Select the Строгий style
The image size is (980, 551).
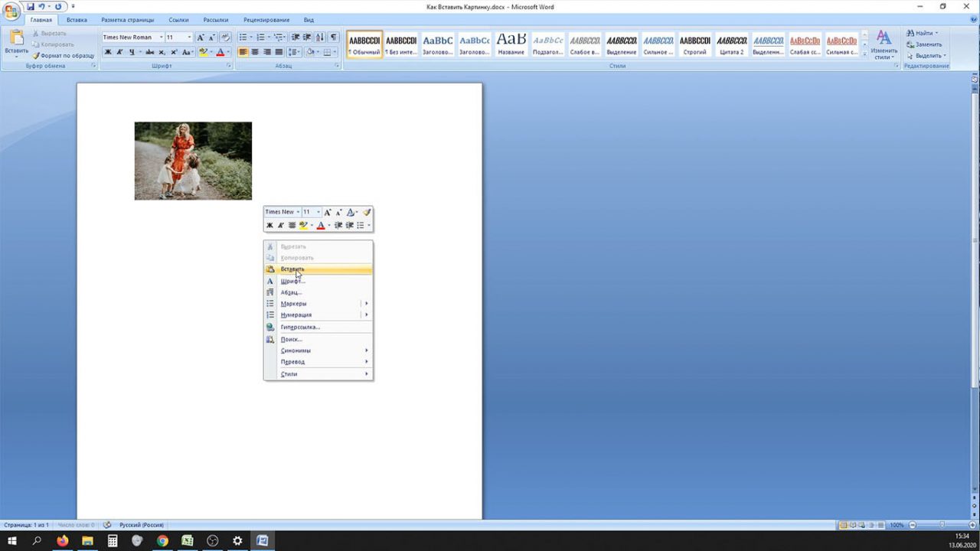click(694, 44)
